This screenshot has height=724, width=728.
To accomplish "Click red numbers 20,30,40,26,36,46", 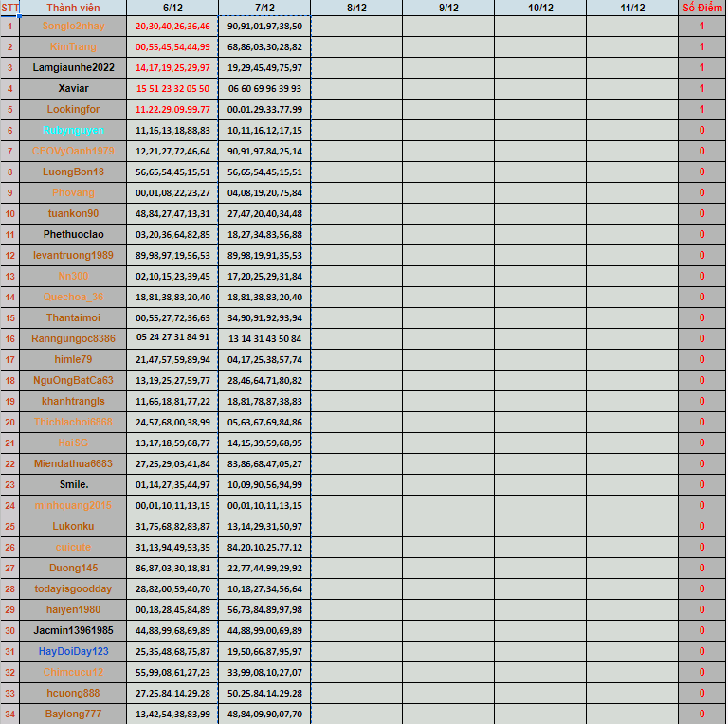I will tap(173, 26).
